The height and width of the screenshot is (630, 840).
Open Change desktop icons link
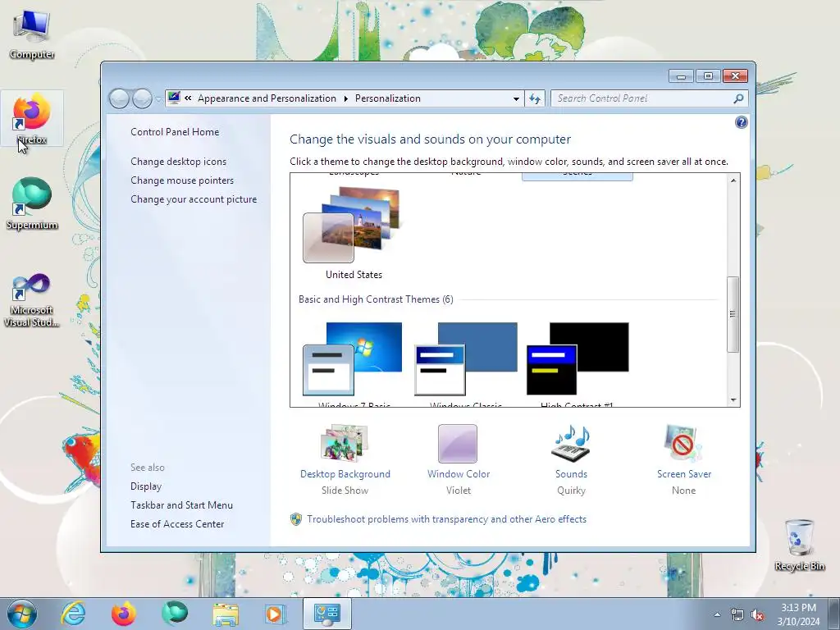(x=178, y=162)
